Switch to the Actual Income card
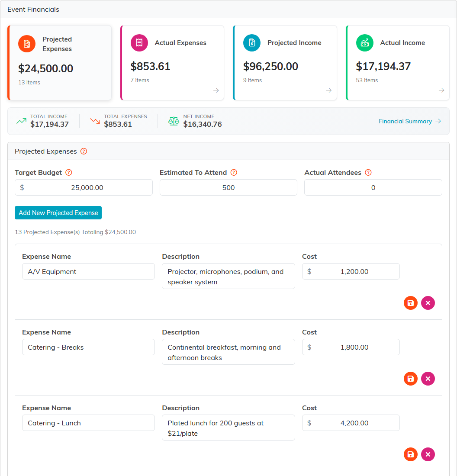Viewport: 457px width, 476px height. point(397,63)
